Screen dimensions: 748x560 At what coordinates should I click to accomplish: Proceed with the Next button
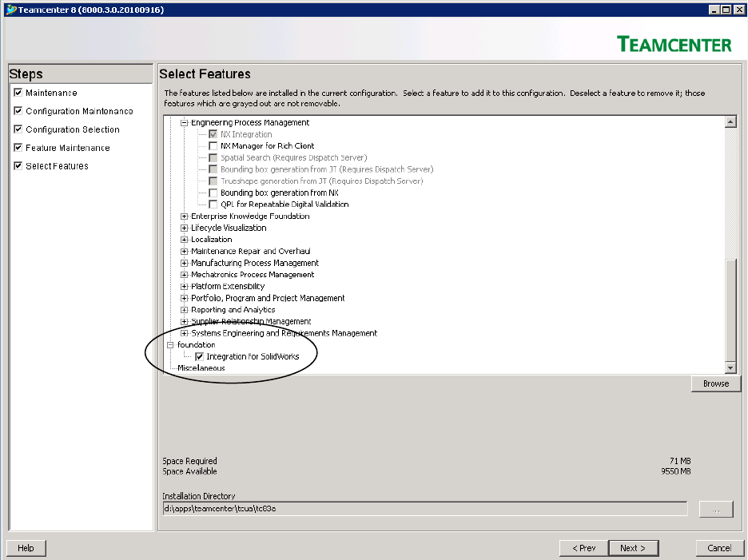point(633,548)
